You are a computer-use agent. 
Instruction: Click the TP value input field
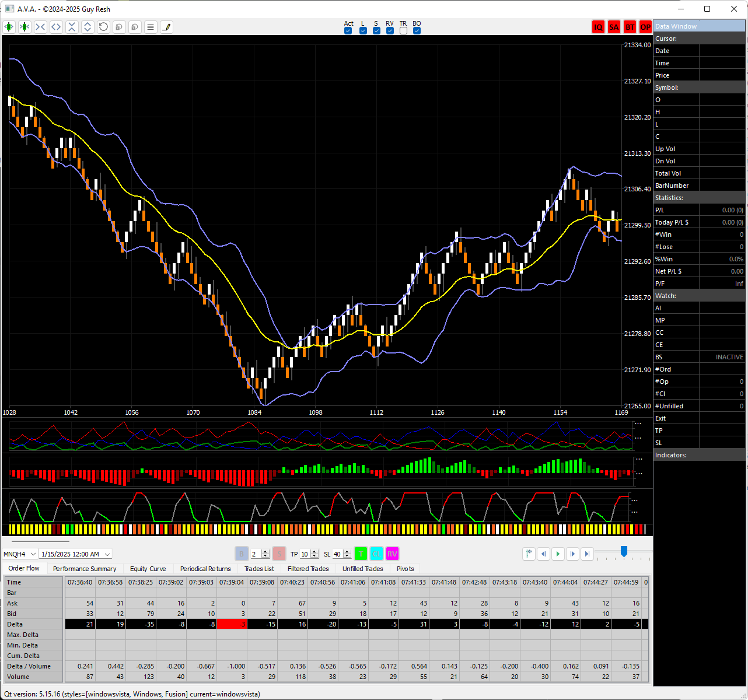tap(305, 554)
